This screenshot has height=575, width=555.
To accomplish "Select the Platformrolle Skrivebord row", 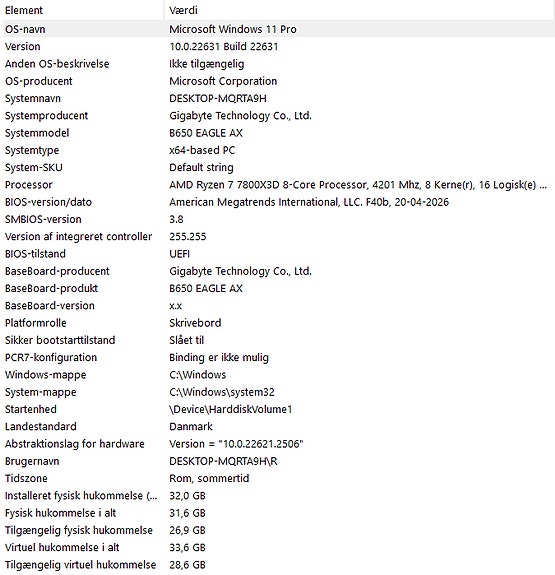I will point(277,323).
